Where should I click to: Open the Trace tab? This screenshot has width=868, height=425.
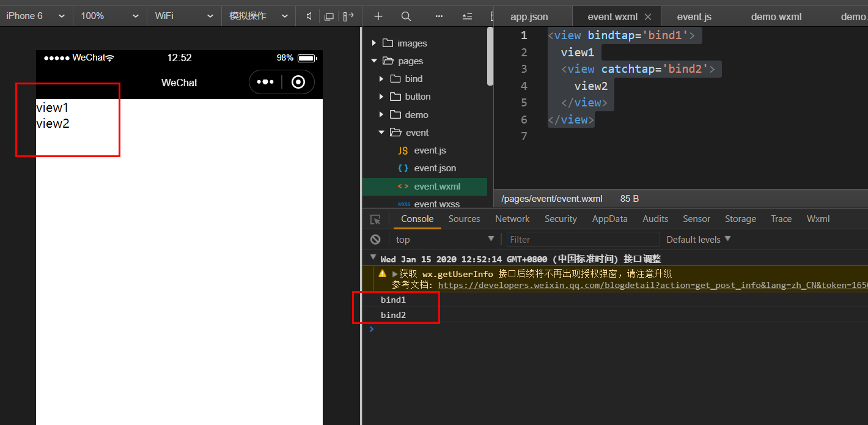781,219
